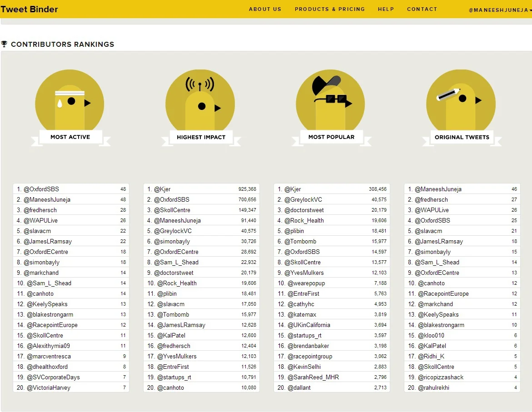Select @Kjer in Most Popular list
Viewport: 532px width, 412px height.
pyautogui.click(x=293, y=189)
